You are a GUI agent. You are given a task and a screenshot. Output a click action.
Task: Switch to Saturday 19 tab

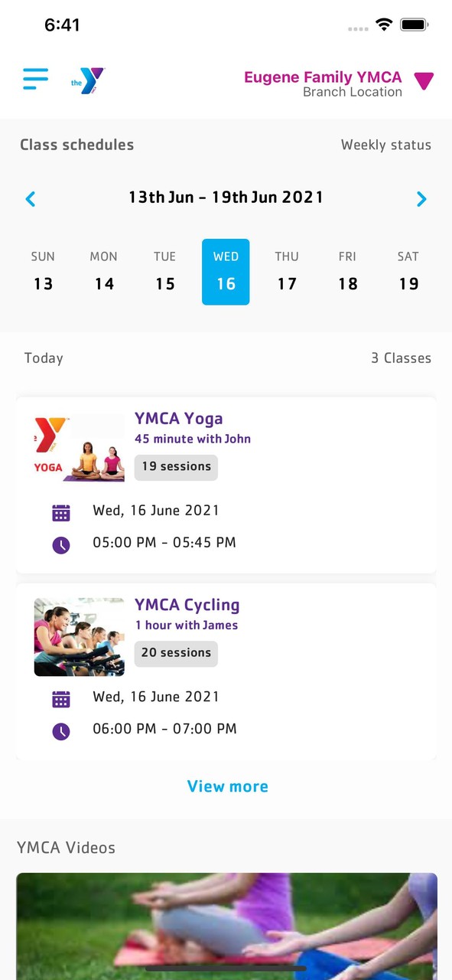point(408,272)
